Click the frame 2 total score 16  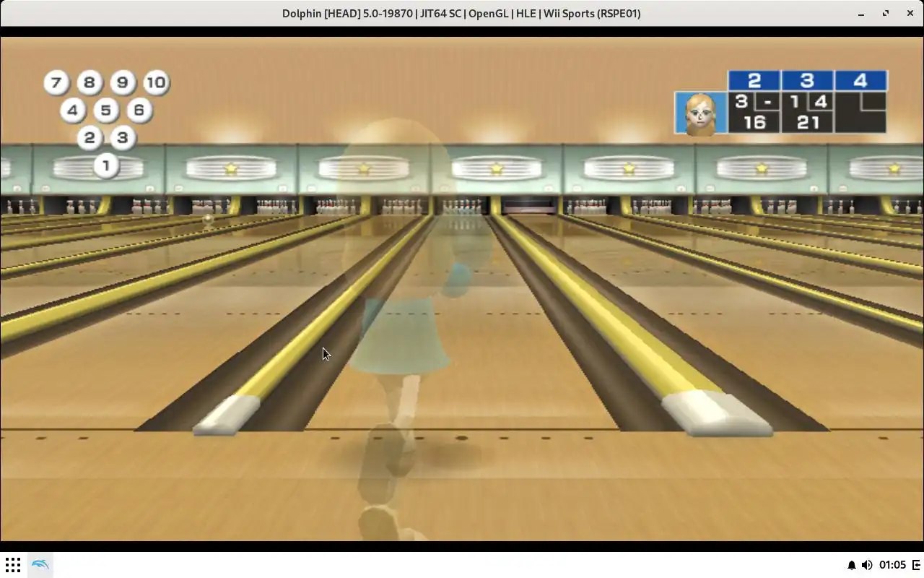pos(754,122)
